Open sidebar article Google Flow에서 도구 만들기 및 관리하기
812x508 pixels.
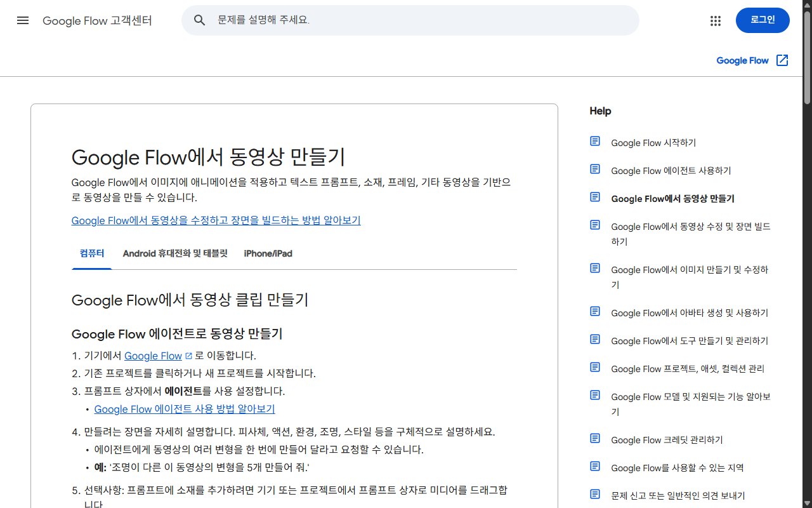tap(690, 341)
